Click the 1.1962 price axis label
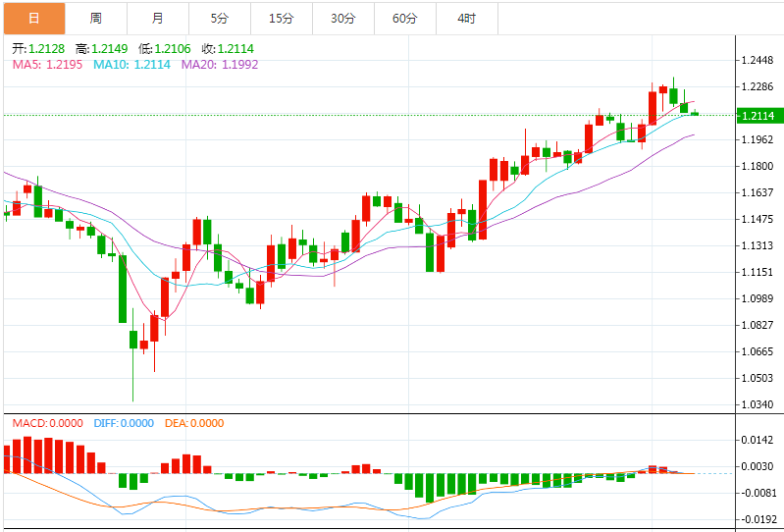 (x=758, y=139)
